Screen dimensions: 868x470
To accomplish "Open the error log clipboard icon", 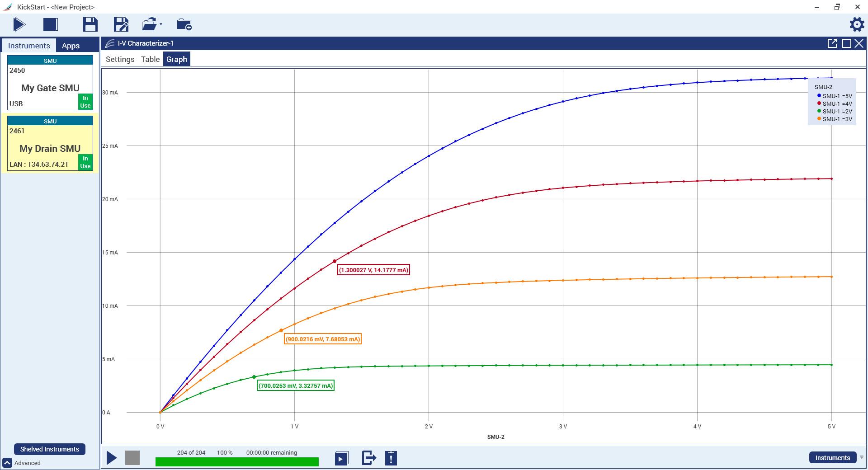I will (391, 458).
